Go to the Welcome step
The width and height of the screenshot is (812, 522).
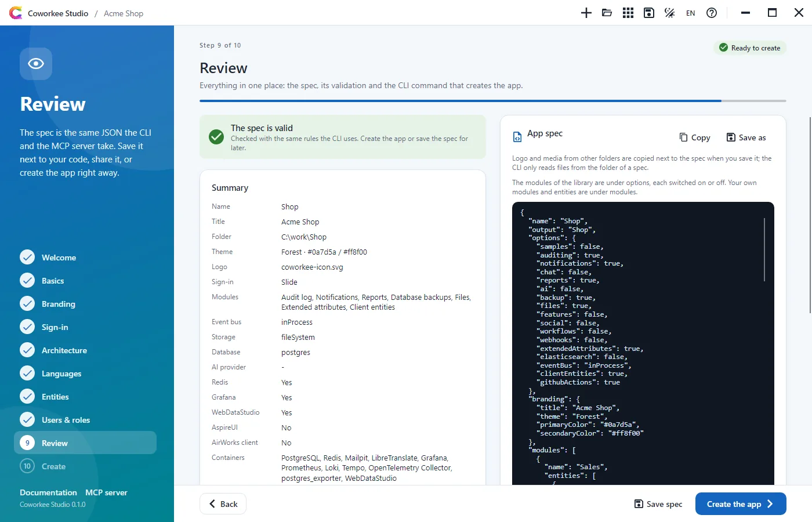pos(85,258)
